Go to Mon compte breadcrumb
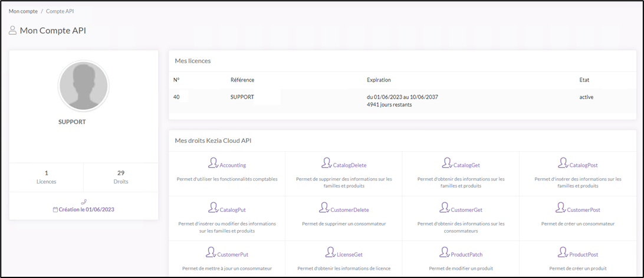The width and height of the screenshot is (644, 278). click(23, 11)
